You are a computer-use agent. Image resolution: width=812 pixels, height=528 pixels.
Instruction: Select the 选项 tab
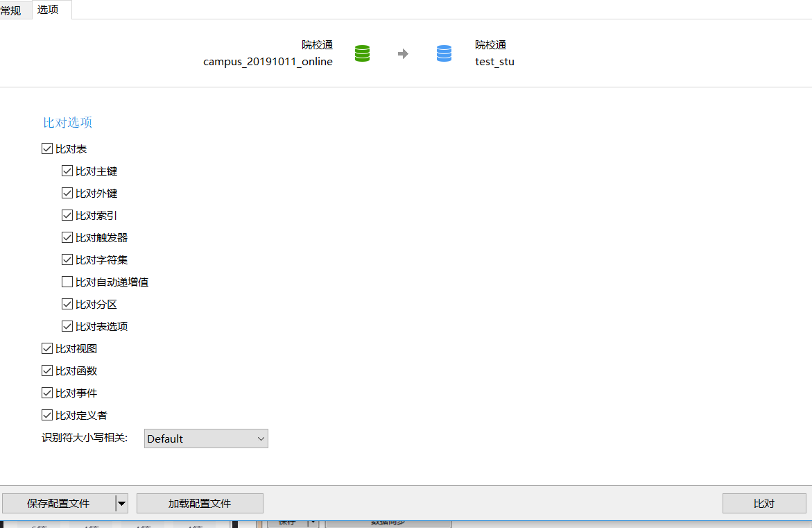point(49,10)
